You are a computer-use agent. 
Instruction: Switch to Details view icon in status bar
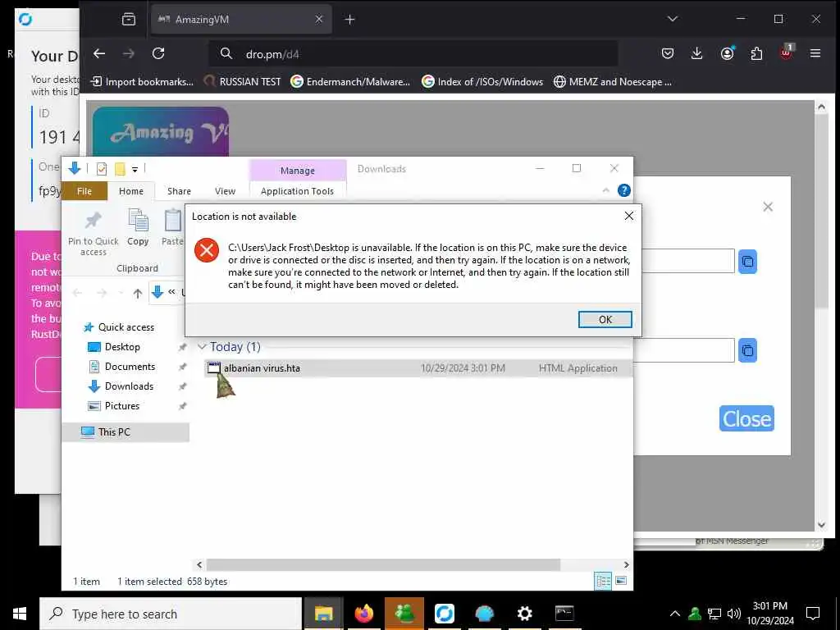[603, 581]
